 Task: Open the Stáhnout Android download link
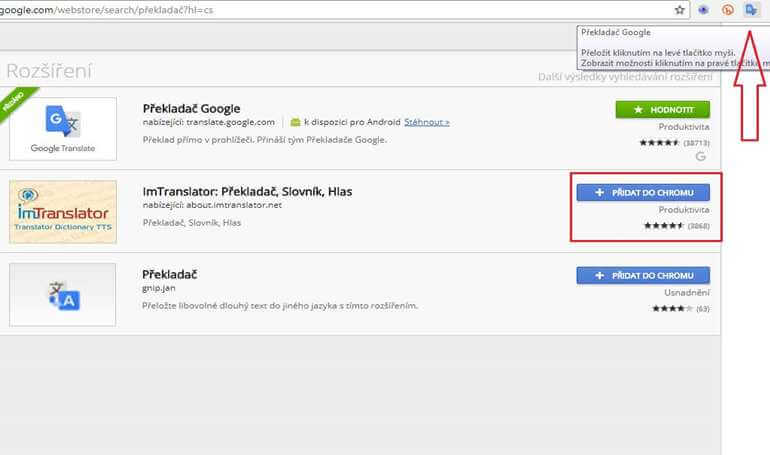click(427, 122)
